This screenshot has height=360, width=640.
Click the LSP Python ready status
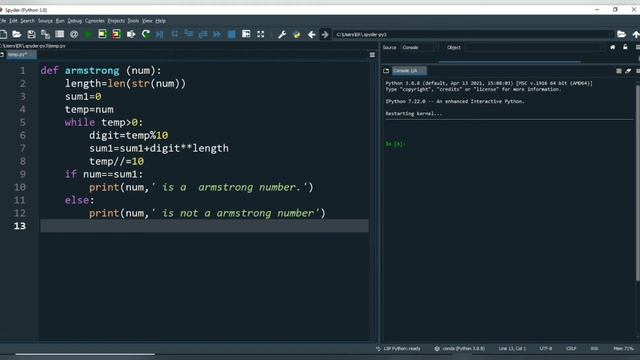point(398,349)
